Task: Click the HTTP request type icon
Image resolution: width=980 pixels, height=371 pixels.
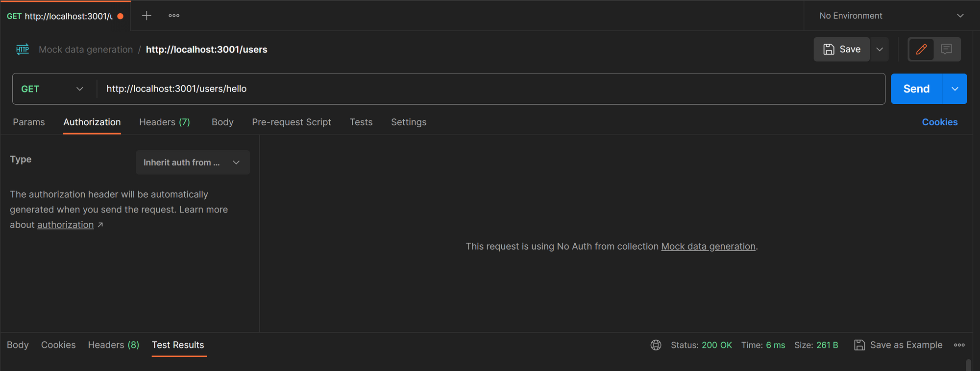Action: (23, 49)
